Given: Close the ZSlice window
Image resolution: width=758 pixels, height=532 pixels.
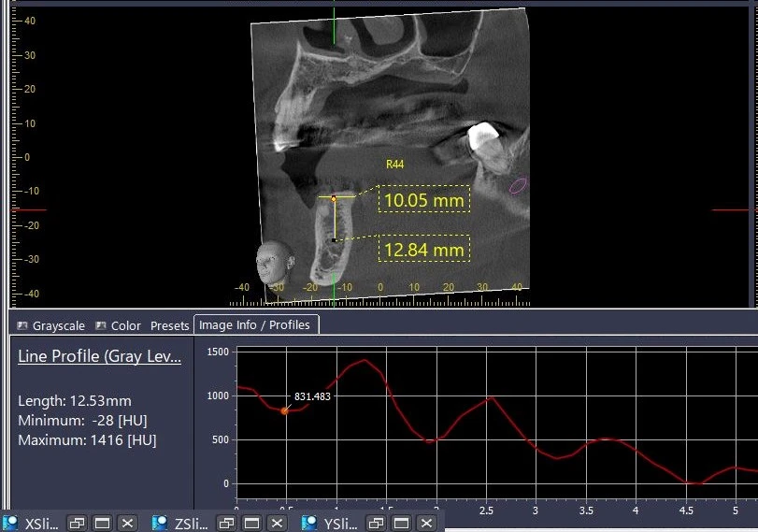Looking at the screenshot, I should [276, 523].
